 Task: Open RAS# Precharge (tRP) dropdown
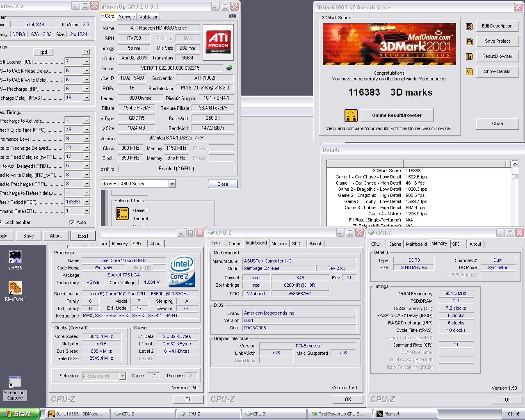87,89
